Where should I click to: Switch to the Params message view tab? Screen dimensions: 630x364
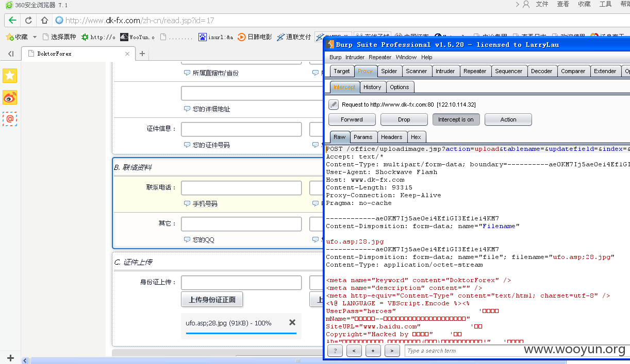pyautogui.click(x=363, y=137)
